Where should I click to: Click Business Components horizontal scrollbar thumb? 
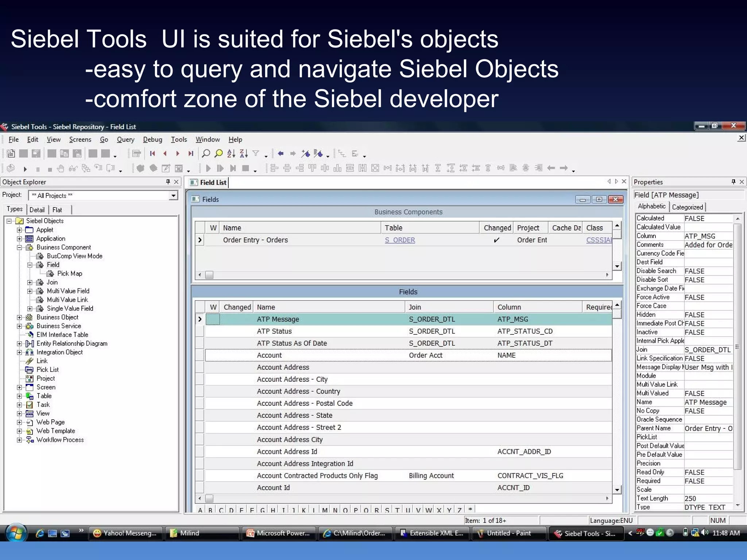pos(209,275)
